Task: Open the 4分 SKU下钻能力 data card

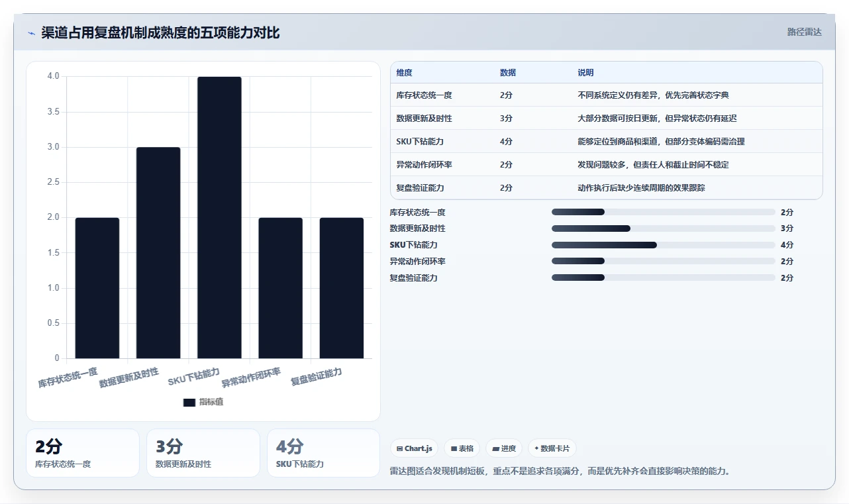Action: [324, 453]
